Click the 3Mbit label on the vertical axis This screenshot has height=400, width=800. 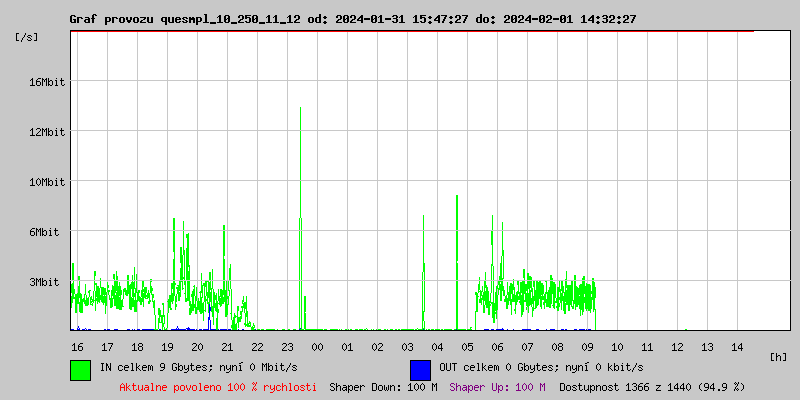(44, 282)
